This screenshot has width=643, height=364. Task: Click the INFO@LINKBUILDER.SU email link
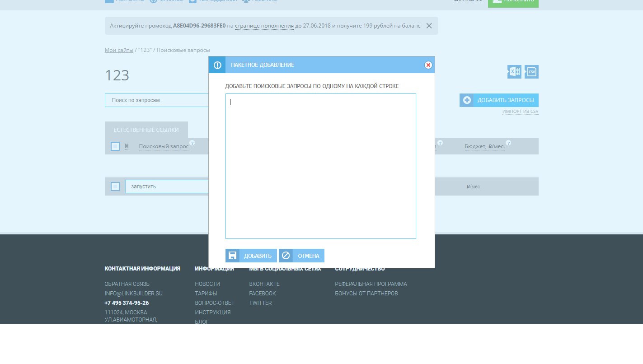(133, 294)
